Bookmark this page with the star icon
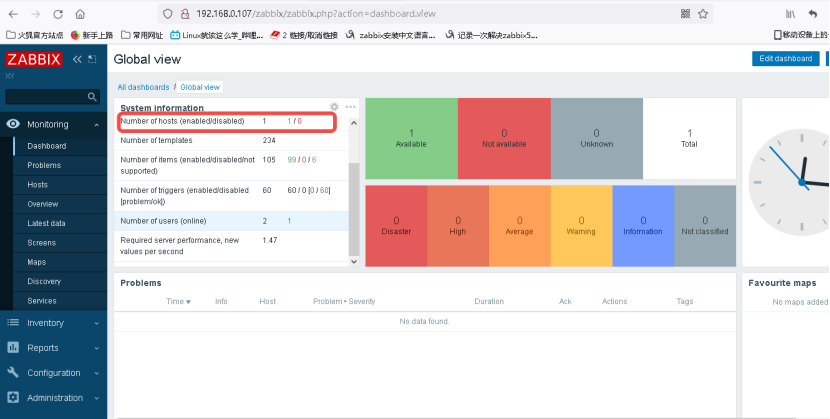The width and height of the screenshot is (830, 419). (703, 14)
